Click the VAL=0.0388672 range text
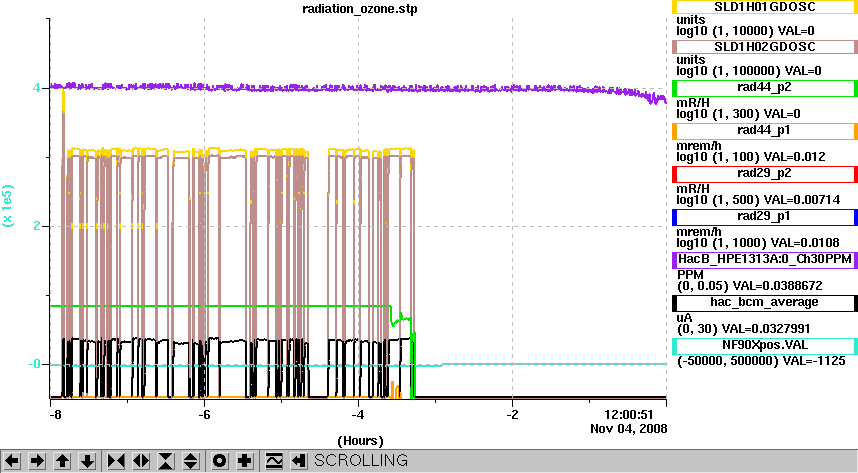Image resolution: width=858 pixels, height=473 pixels. tap(750, 286)
